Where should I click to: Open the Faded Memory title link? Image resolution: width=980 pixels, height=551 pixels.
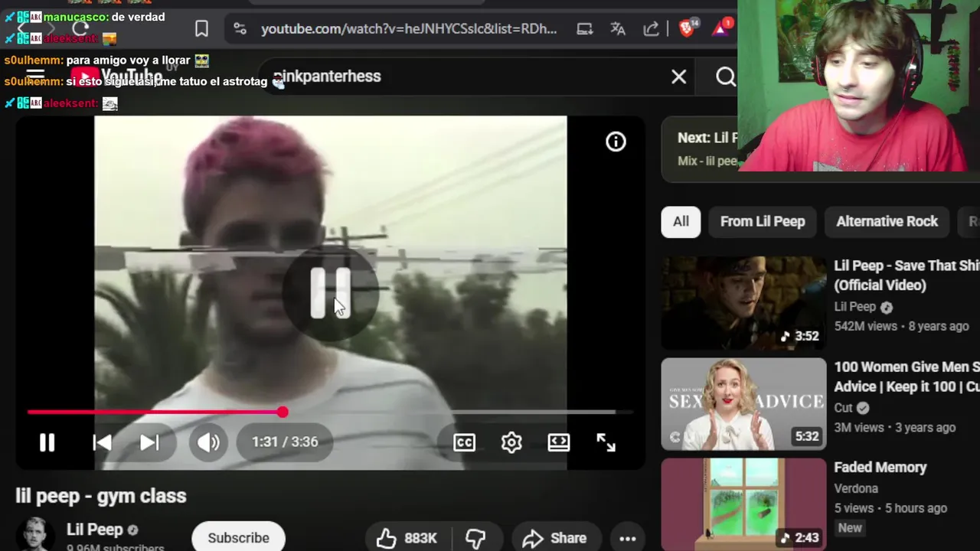[880, 468]
